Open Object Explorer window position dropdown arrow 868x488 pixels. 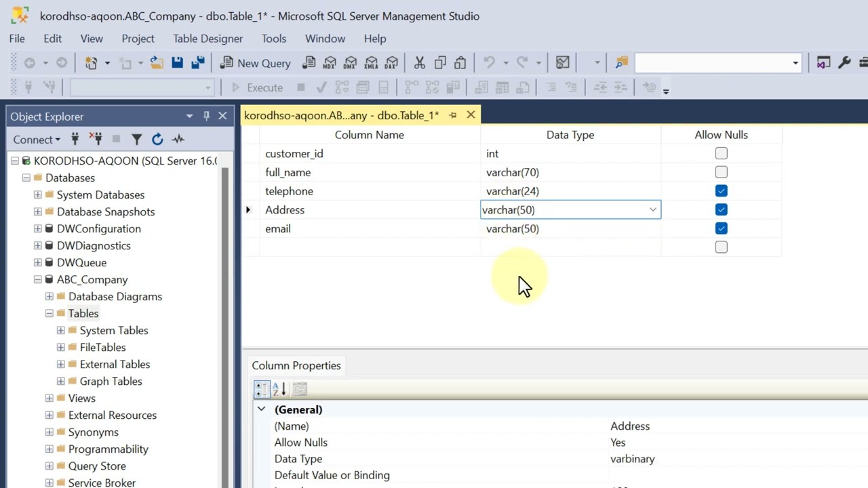point(189,117)
